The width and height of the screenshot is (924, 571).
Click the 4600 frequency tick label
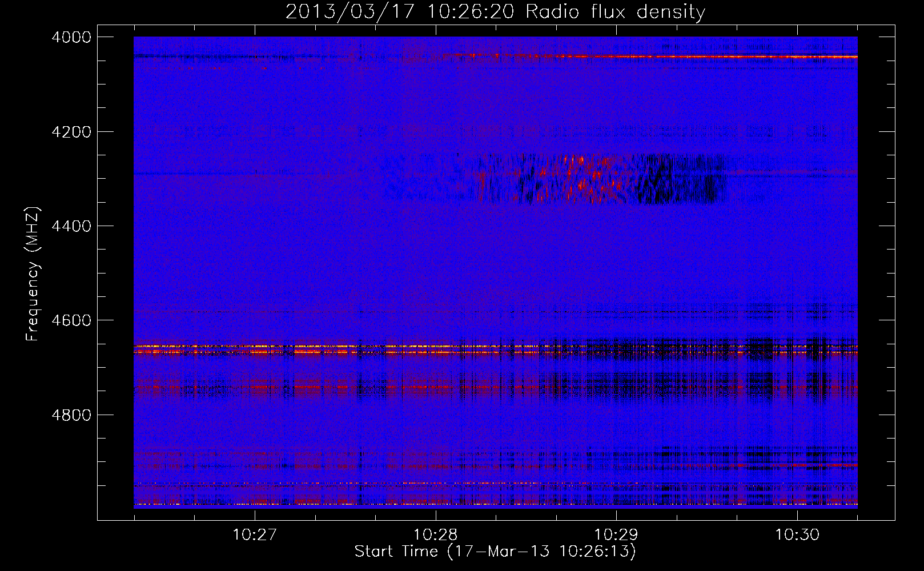(x=71, y=320)
